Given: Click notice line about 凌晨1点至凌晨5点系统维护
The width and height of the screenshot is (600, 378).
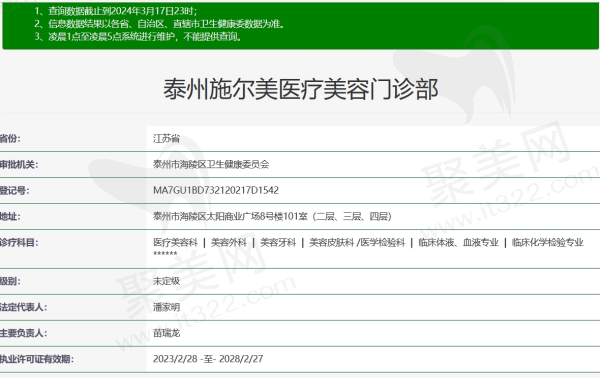Looking at the screenshot, I should 138,37.
